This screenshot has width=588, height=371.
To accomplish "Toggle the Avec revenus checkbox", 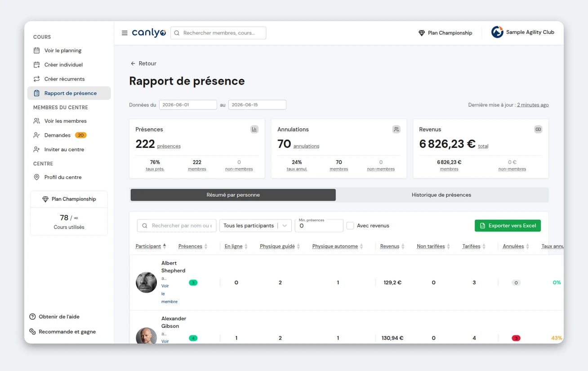I will [x=350, y=226].
